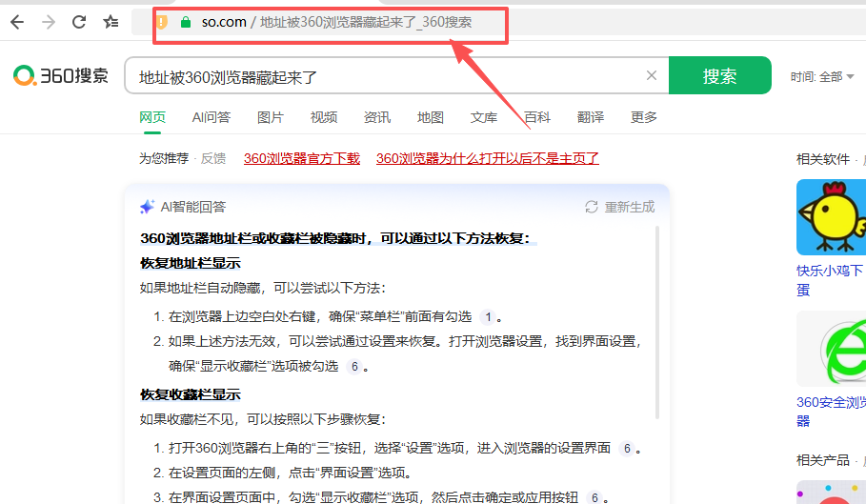Click text 如果地址栏自动隐藏，可以尝试以下方法
Viewport: 866px width, 504px height.
263,288
